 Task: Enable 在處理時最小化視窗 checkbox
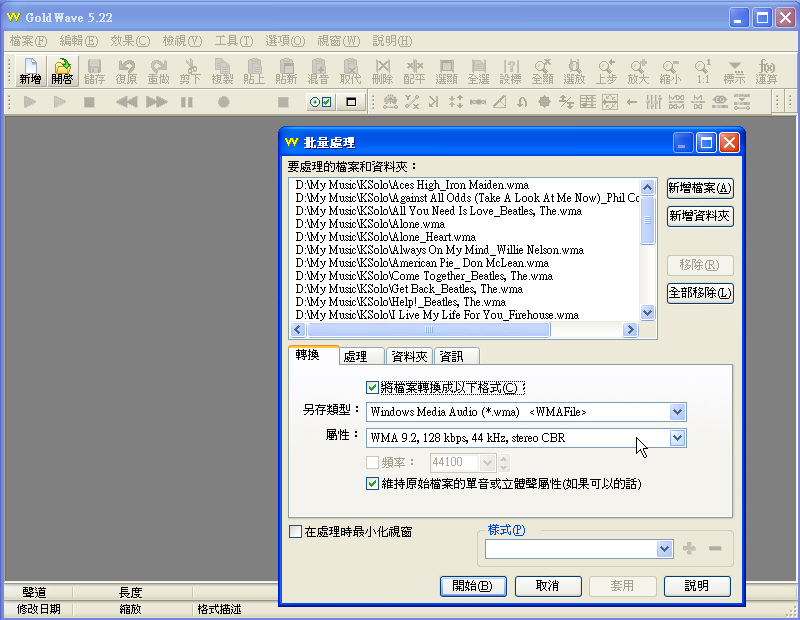[295, 532]
